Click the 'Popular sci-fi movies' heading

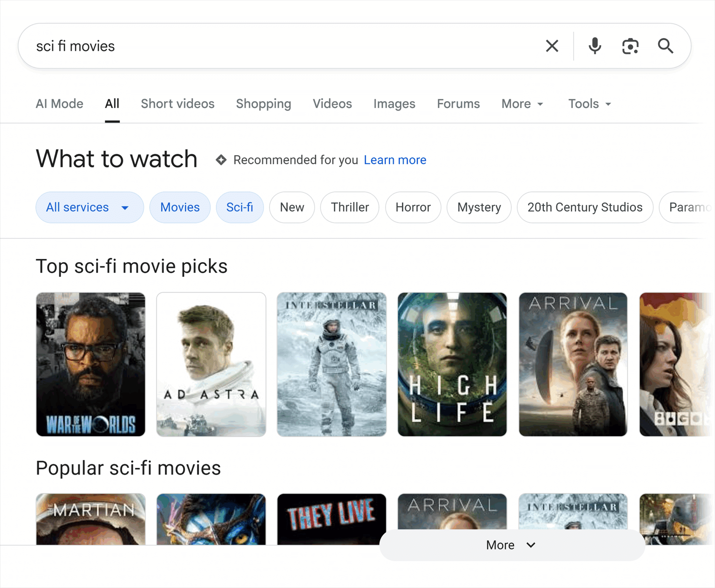[128, 468]
